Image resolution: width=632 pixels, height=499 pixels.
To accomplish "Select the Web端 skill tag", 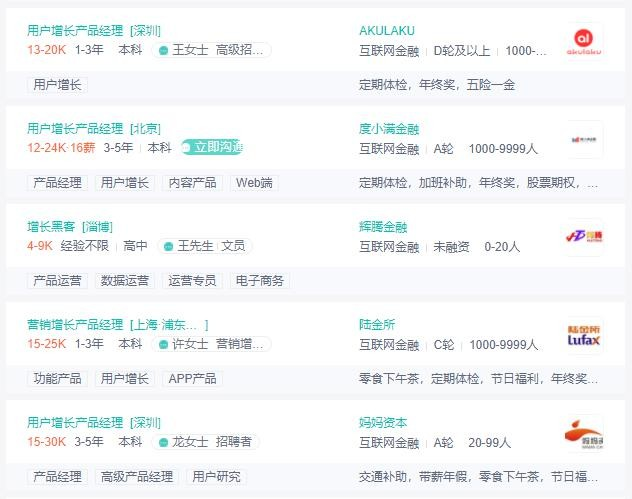I will pyautogui.click(x=254, y=183).
